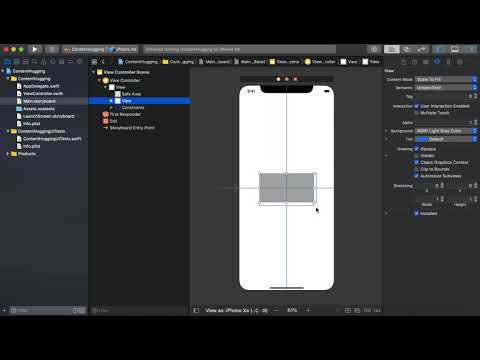
Task: Open the Library button in toolbar
Action: coord(374,50)
